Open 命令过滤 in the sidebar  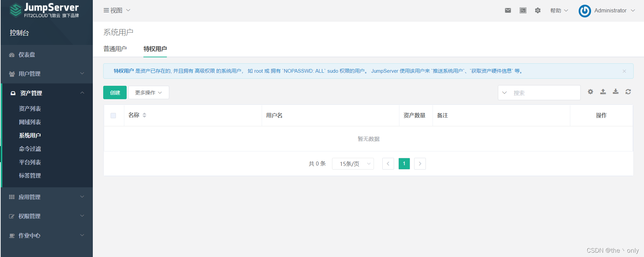[30, 149]
